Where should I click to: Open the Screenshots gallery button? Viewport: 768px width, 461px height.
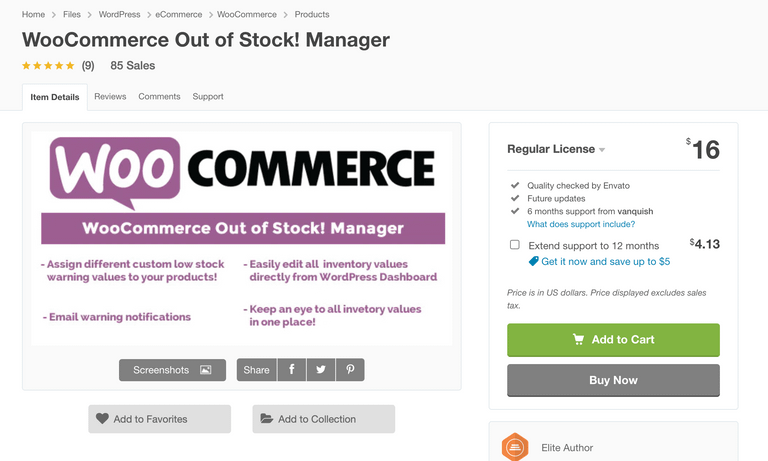click(172, 370)
